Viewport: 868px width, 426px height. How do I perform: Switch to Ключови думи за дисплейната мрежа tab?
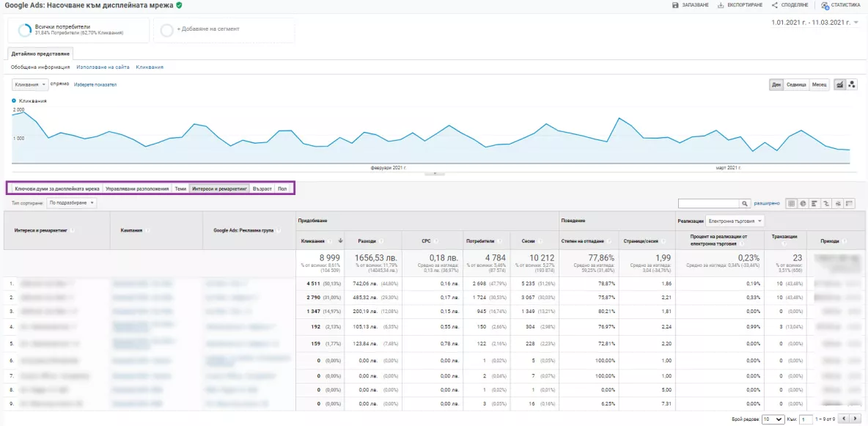[57, 188]
